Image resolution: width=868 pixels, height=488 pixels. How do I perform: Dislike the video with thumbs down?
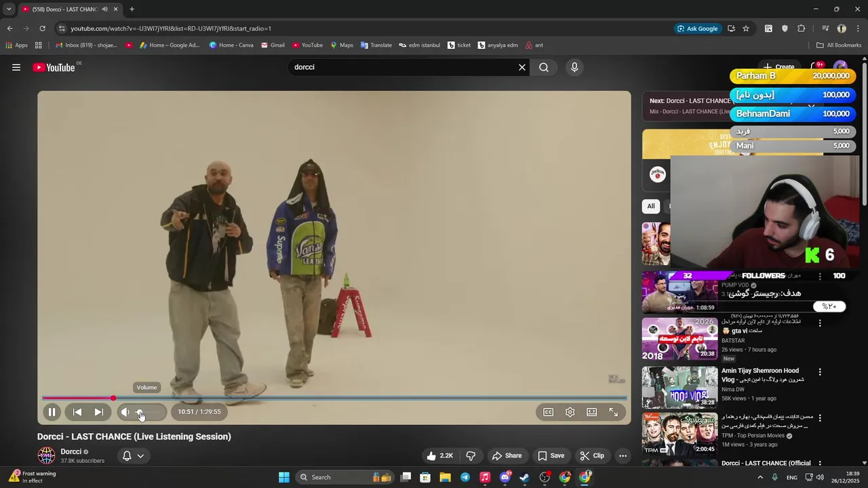click(x=471, y=455)
